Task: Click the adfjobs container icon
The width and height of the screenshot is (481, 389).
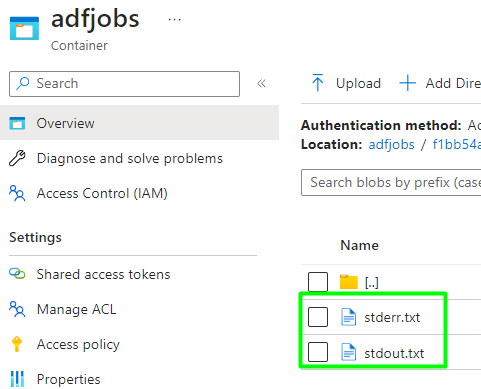Action: [x=24, y=28]
